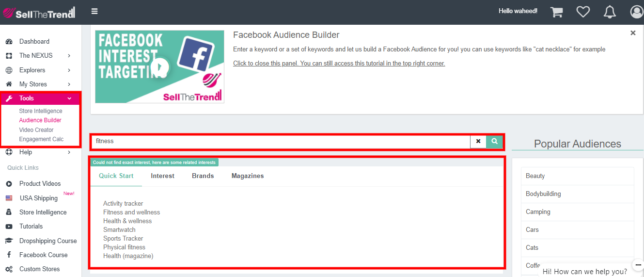Switch to the Brands tab
This screenshot has height=277, width=644.
tap(203, 176)
